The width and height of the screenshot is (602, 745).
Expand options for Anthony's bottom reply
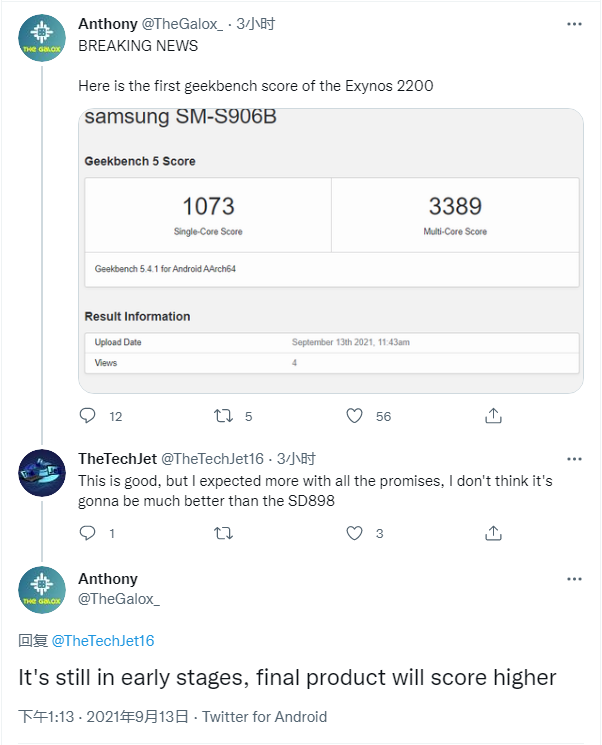573,579
